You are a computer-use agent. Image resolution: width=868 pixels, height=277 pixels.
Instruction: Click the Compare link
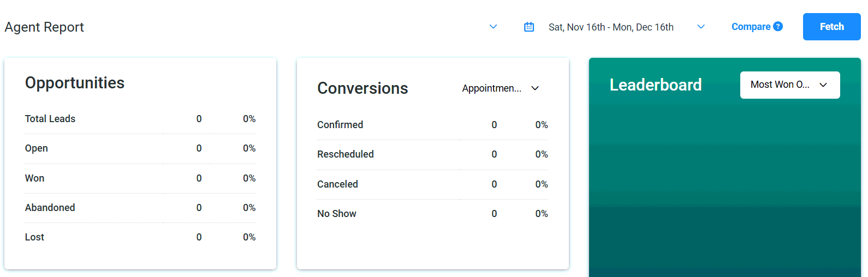[x=751, y=27]
